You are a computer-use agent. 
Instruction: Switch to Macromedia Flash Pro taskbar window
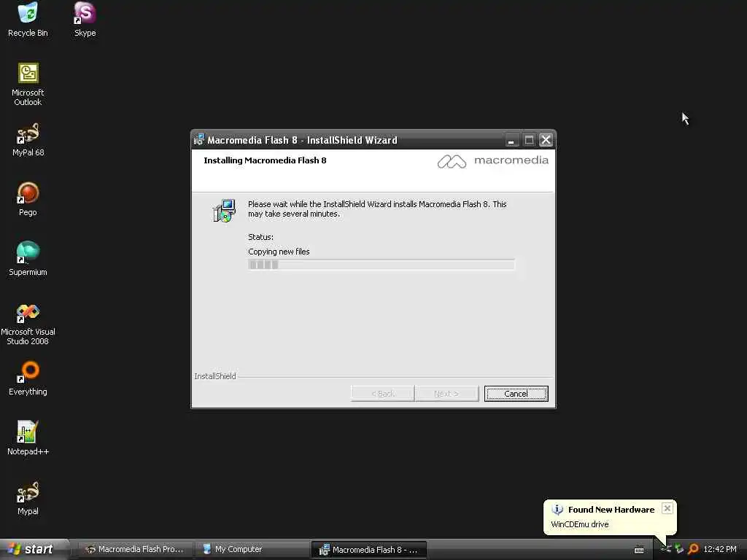134,549
